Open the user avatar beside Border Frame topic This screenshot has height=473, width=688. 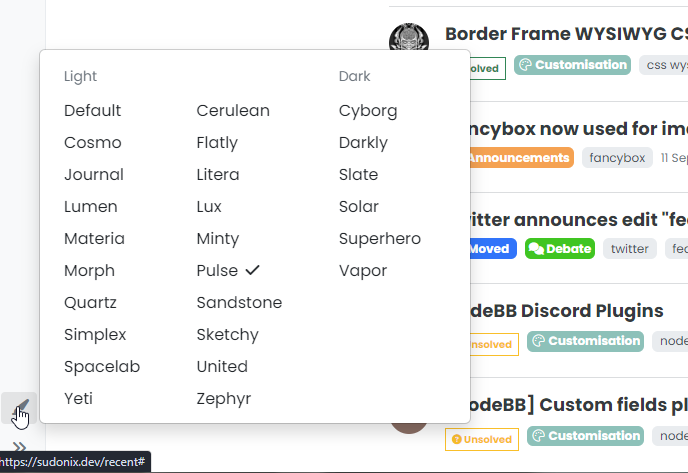point(408,41)
